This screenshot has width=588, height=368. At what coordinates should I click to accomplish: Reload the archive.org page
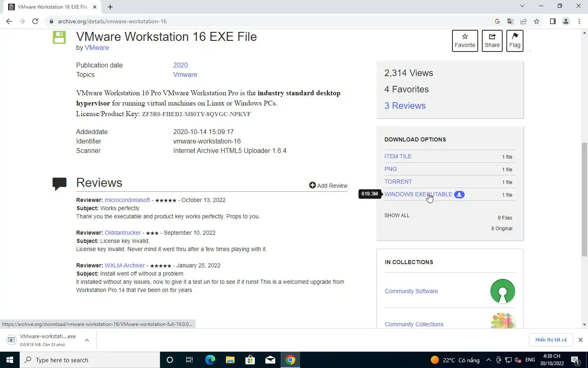[35, 21]
